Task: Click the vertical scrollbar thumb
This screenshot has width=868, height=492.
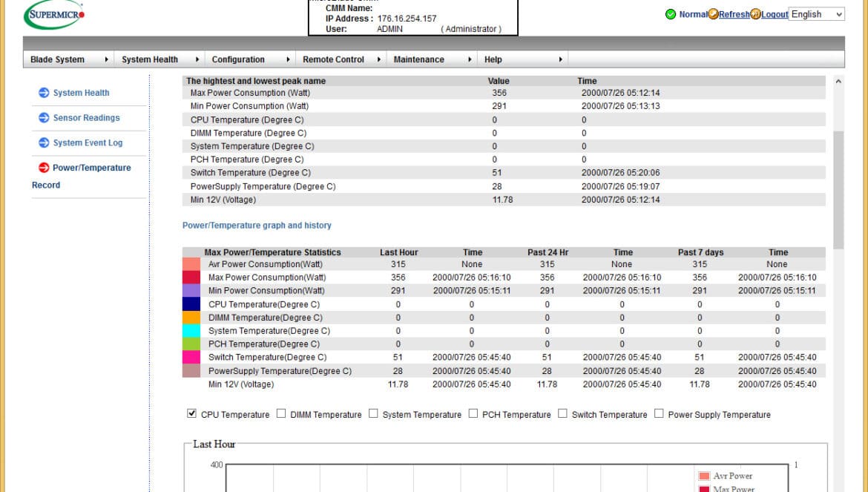Action: (838, 190)
